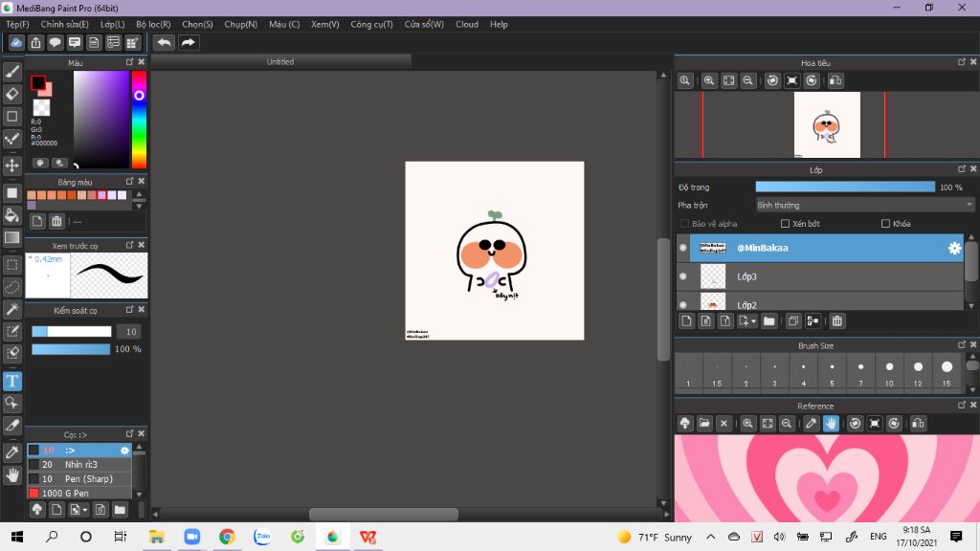Viewport: 980px width, 551px height.
Task: Open gear settings of :> brush
Action: point(125,451)
